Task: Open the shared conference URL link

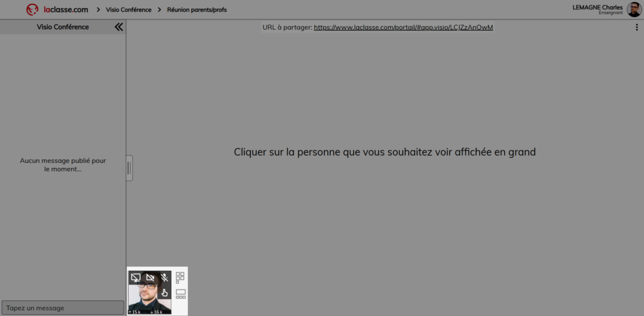Action: click(403, 28)
